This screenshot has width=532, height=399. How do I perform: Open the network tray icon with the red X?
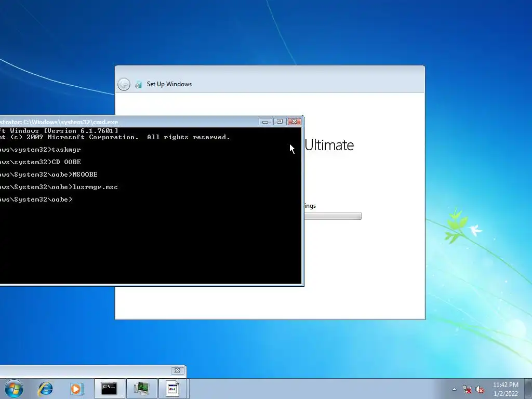coord(467,389)
